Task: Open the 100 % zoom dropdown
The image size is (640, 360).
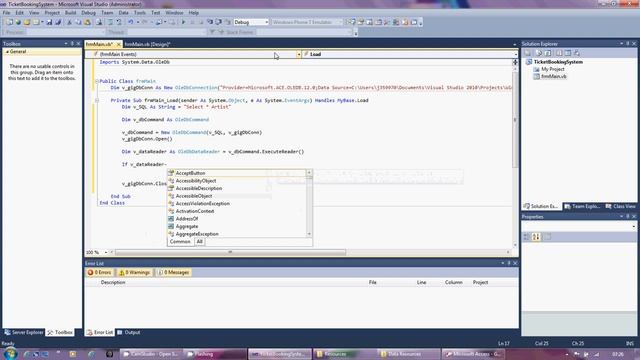Action: [x=106, y=252]
